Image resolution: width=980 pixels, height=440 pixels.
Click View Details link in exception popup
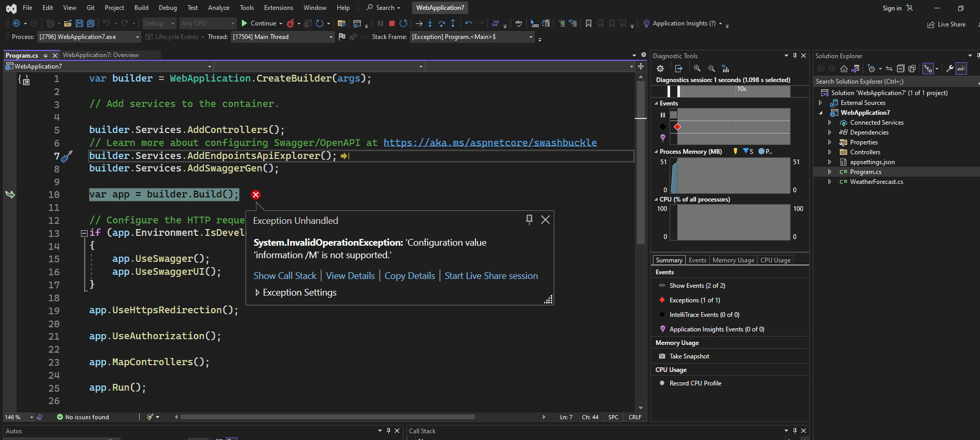point(350,276)
